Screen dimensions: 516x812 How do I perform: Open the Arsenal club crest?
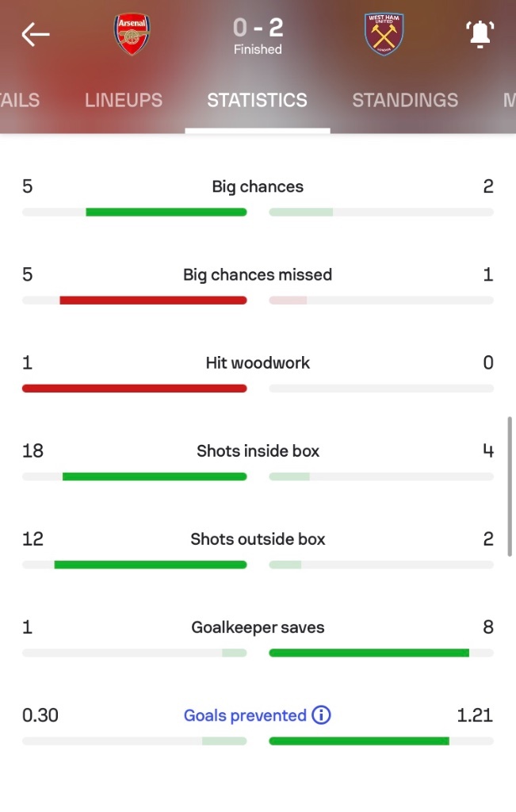(132, 34)
